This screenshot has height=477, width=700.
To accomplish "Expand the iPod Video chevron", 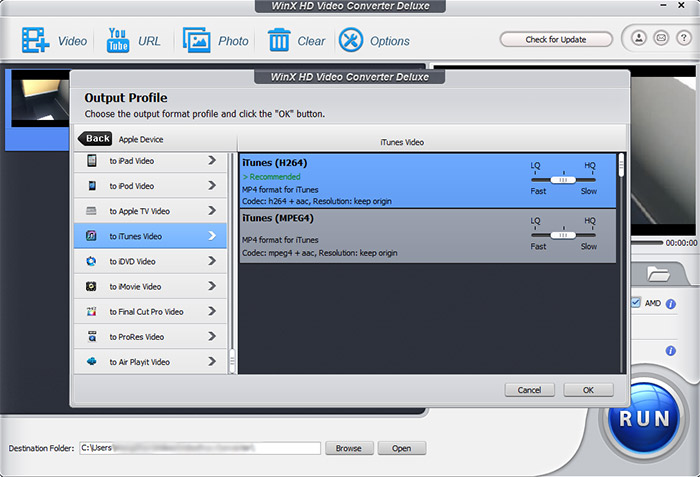I will pos(212,185).
